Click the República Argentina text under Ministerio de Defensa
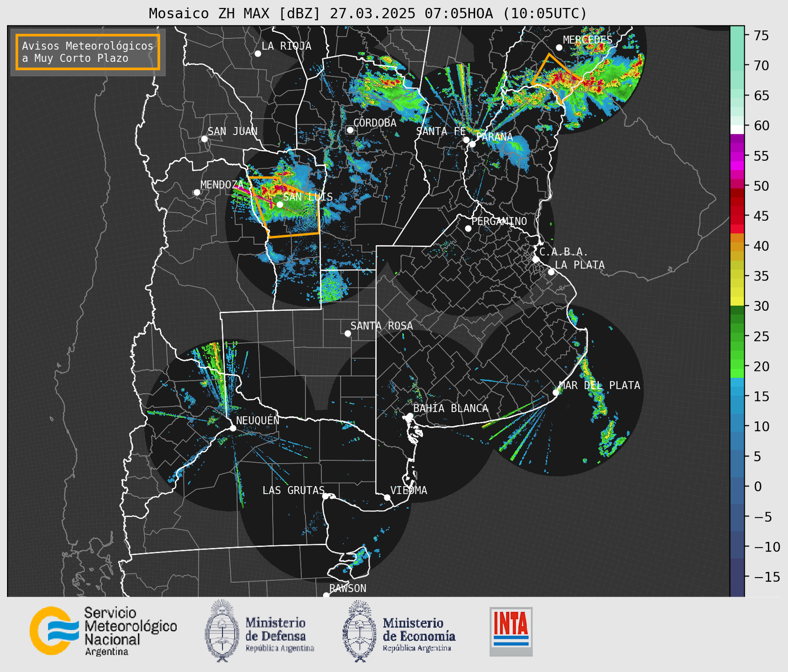788x672 pixels. pyautogui.click(x=280, y=648)
